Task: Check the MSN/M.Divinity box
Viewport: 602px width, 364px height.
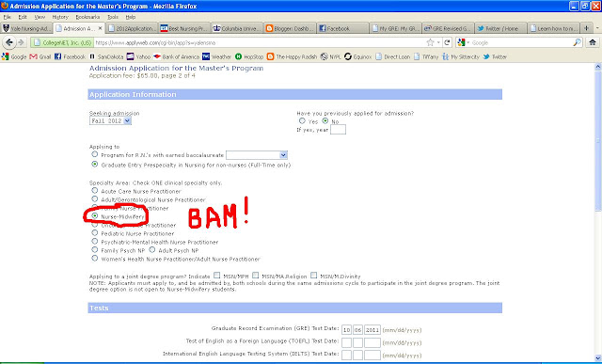Action: point(313,276)
